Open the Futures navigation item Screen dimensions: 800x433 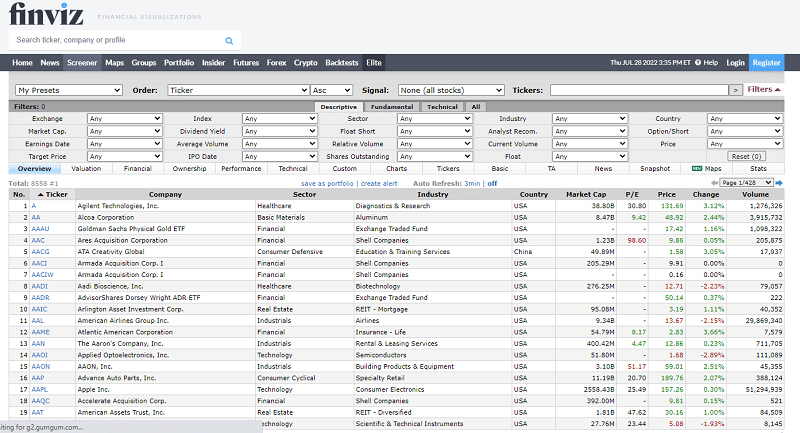(x=246, y=63)
